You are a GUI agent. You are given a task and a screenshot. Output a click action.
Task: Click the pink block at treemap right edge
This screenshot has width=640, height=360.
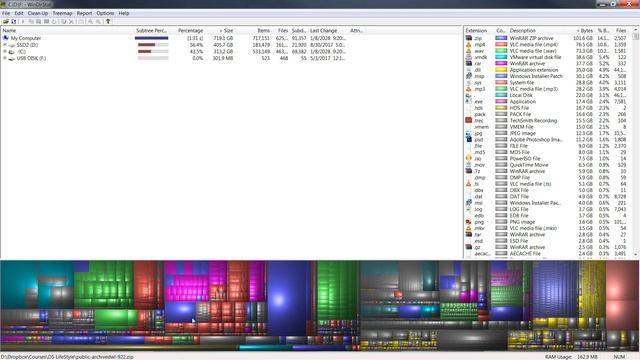(622, 294)
